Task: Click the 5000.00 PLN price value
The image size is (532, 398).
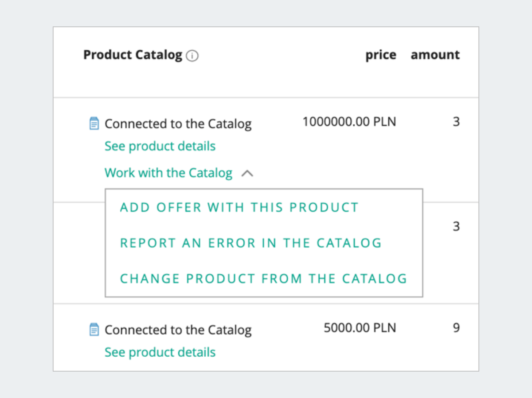Action: pos(360,328)
